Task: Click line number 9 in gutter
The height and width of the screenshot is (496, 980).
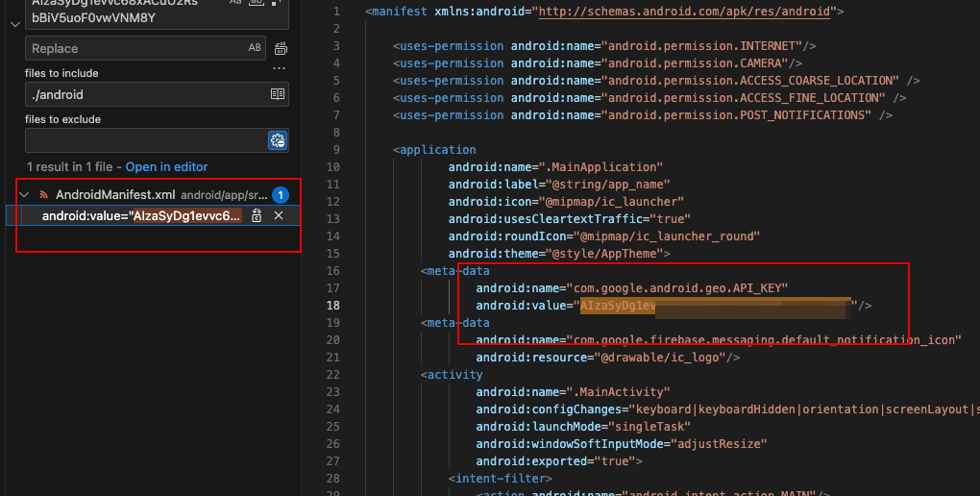Action: pyautogui.click(x=337, y=150)
